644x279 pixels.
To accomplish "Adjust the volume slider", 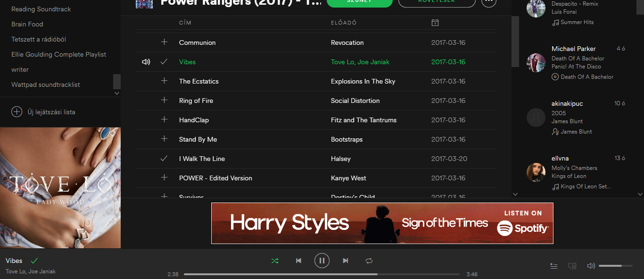I will click(x=616, y=266).
